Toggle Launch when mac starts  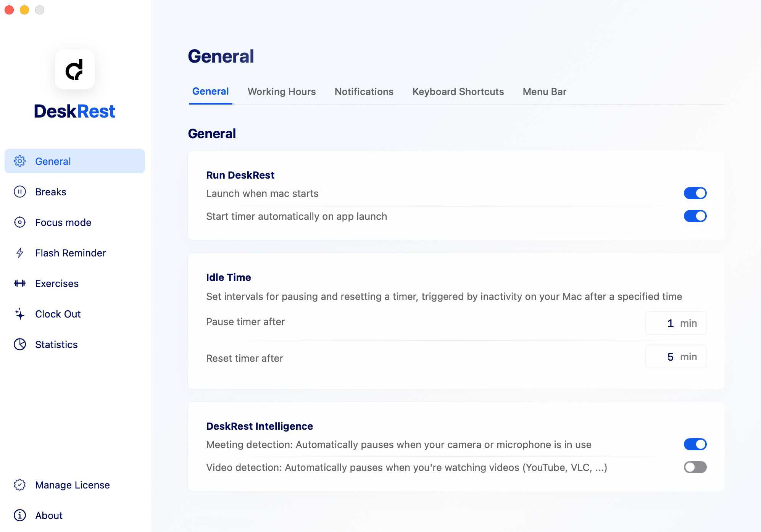click(x=695, y=193)
